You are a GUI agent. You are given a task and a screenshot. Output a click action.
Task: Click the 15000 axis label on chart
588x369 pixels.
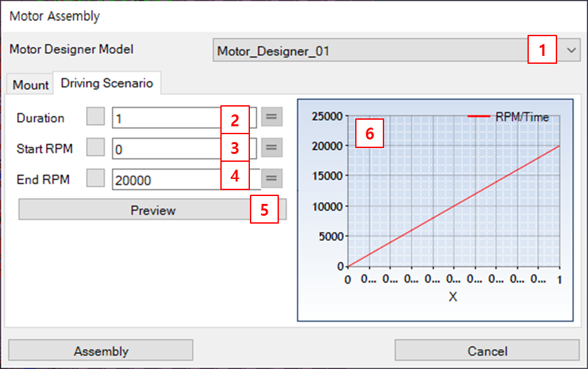[327, 176]
